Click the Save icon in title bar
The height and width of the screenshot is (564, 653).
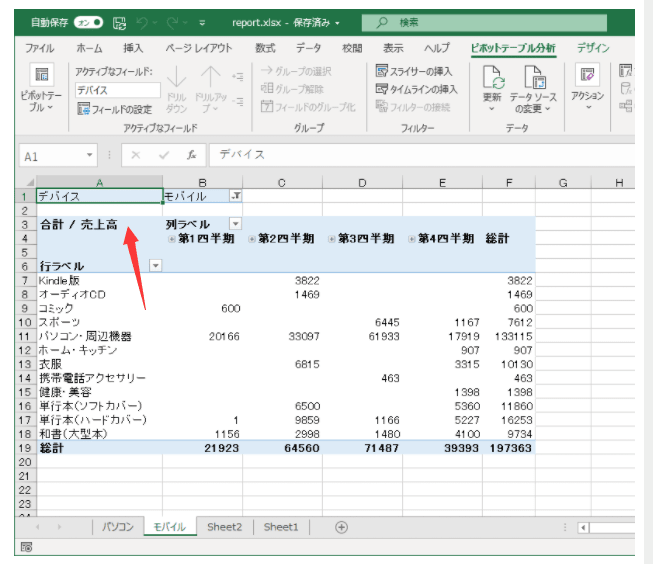[x=120, y=23]
